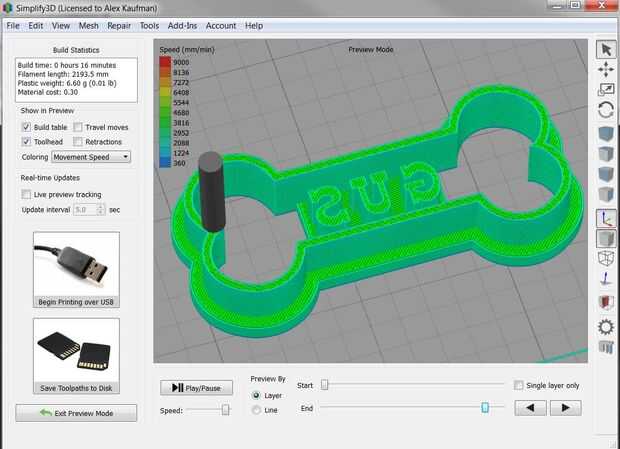This screenshot has height=449, width=620.
Task: Uncheck the Build table checkbox
Action: [x=26, y=127]
